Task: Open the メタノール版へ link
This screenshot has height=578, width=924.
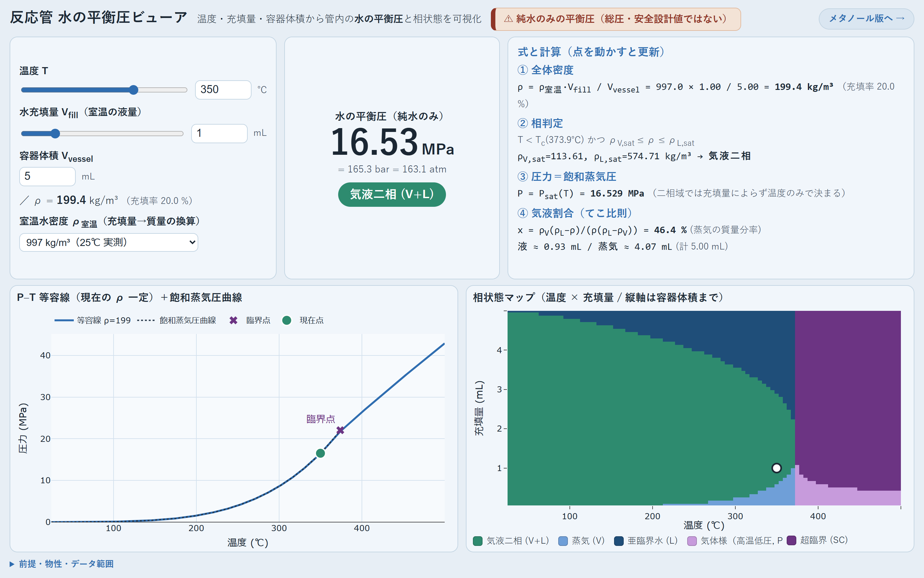Action: tap(866, 19)
